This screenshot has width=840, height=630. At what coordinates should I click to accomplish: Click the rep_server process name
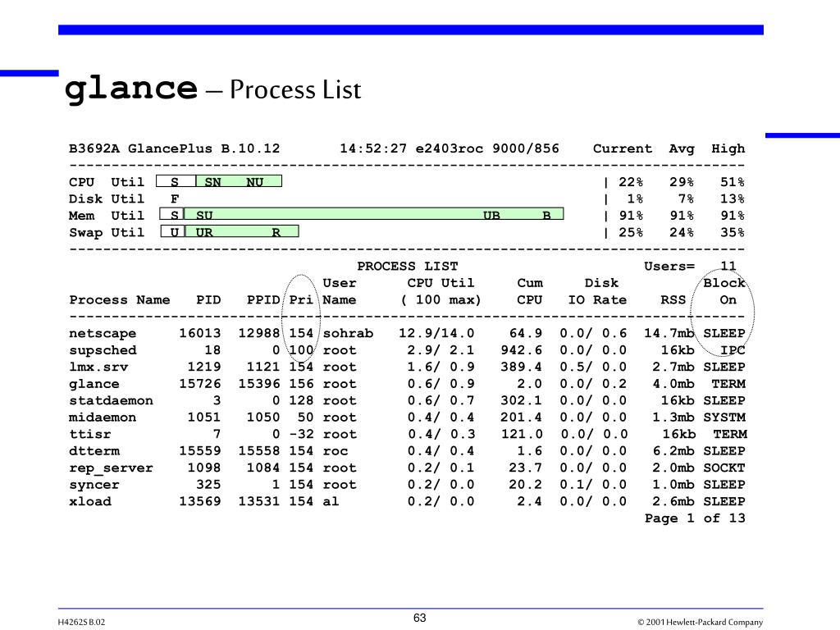tap(111, 468)
